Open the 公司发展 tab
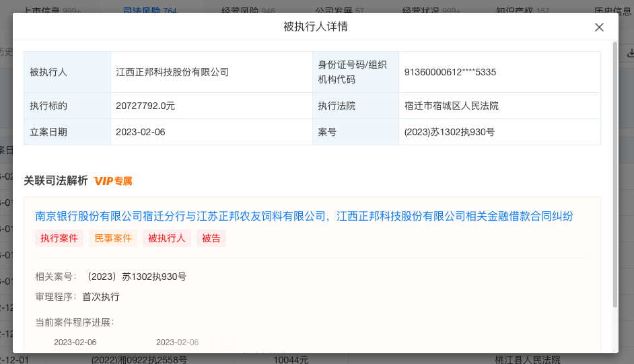634x364 pixels. pos(340,11)
